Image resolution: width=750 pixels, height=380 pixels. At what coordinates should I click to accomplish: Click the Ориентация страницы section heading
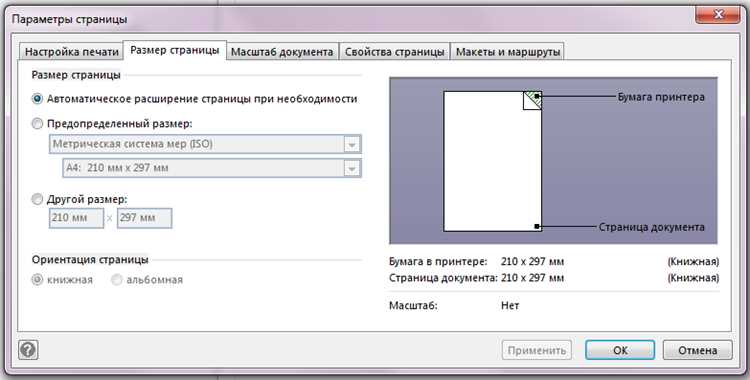pyautogui.click(x=90, y=260)
